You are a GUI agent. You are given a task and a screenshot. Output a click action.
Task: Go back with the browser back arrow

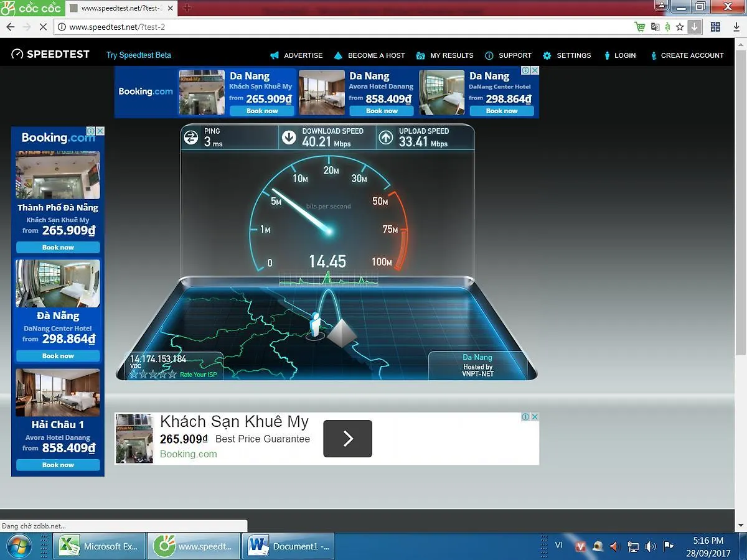(x=10, y=27)
